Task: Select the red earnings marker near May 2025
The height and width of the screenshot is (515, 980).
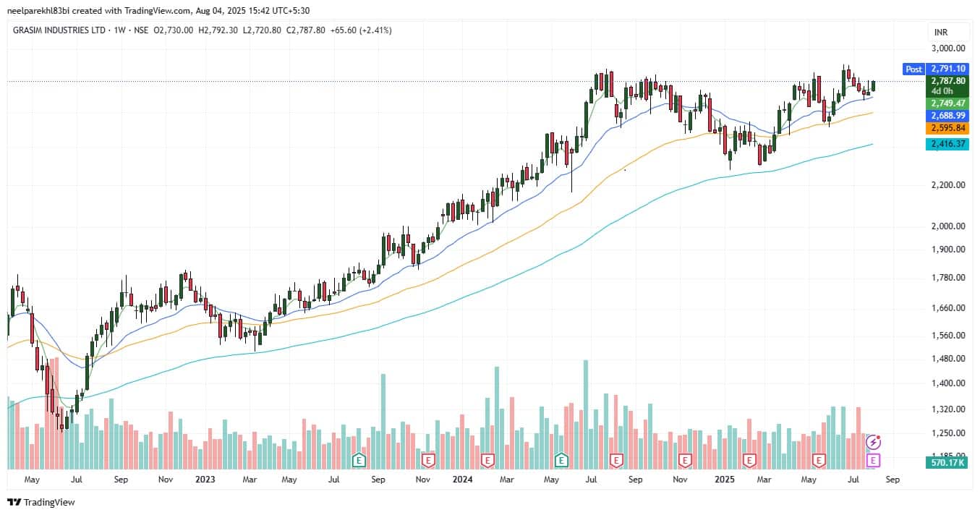Action: pos(819,460)
